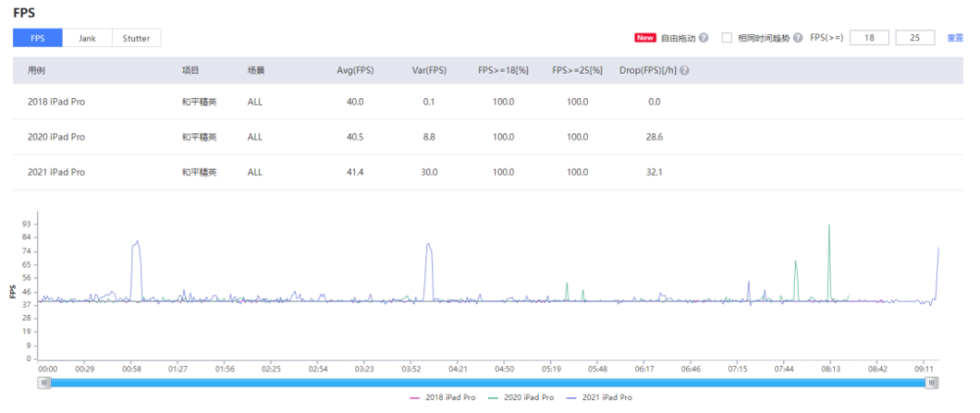This screenshot has width=980, height=413.
Task: Click the FPS>=18[%] column header
Action: pyautogui.click(x=503, y=71)
